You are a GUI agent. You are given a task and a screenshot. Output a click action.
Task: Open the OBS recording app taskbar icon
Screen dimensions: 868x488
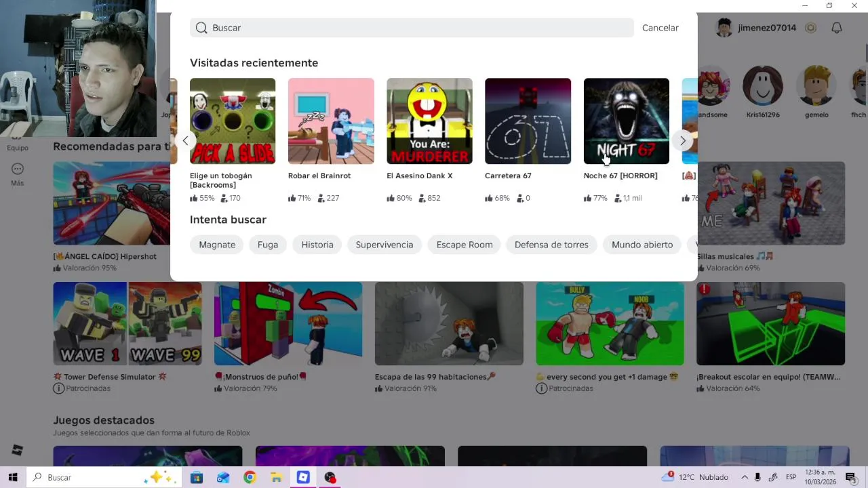330,477
